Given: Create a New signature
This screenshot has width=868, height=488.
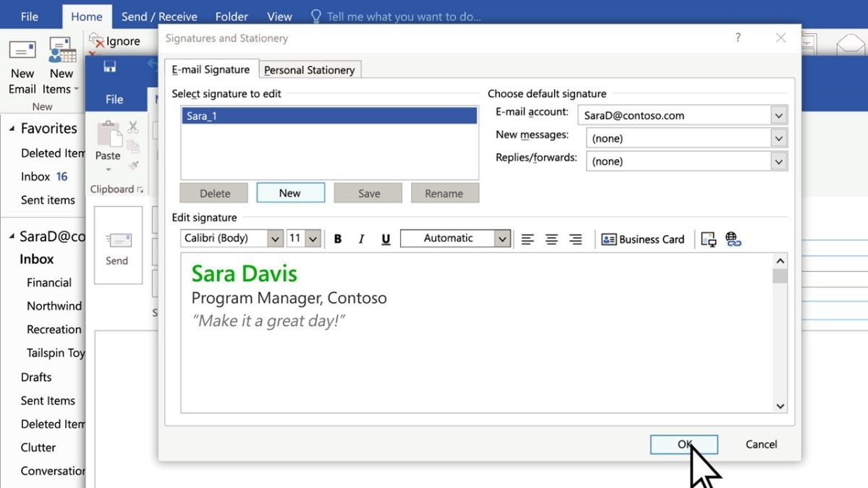Looking at the screenshot, I should [291, 193].
